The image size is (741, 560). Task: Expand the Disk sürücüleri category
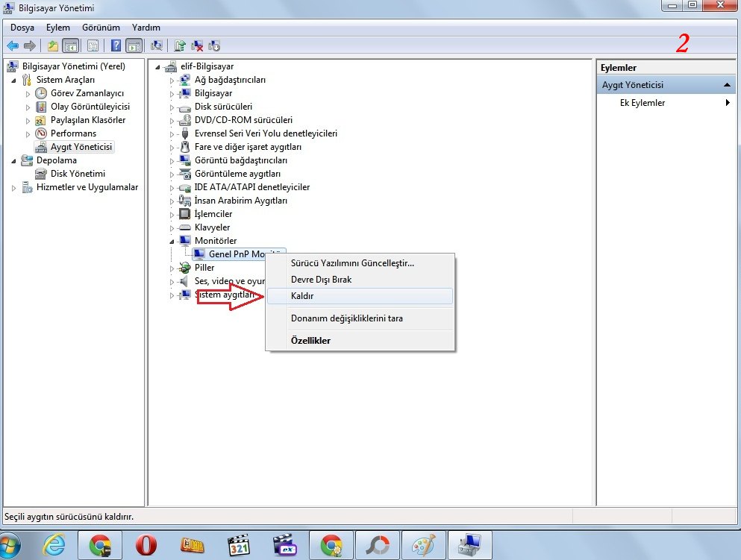click(172, 107)
